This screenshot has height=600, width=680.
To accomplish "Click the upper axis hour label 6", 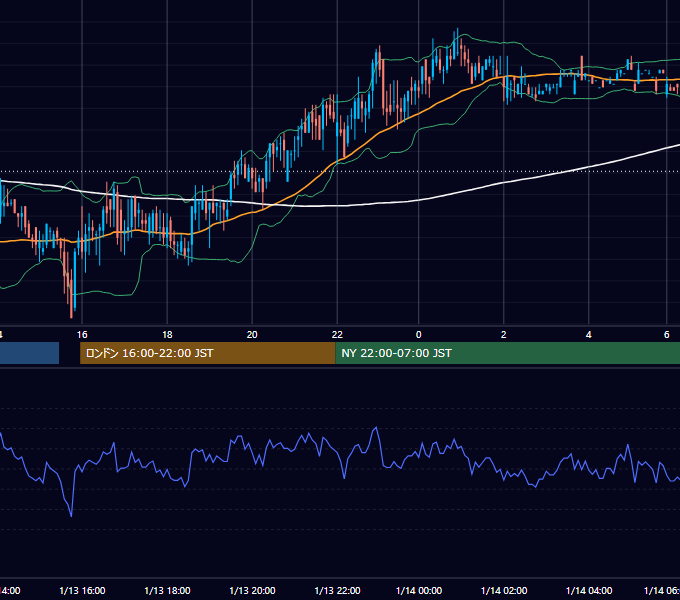I will pos(667,335).
